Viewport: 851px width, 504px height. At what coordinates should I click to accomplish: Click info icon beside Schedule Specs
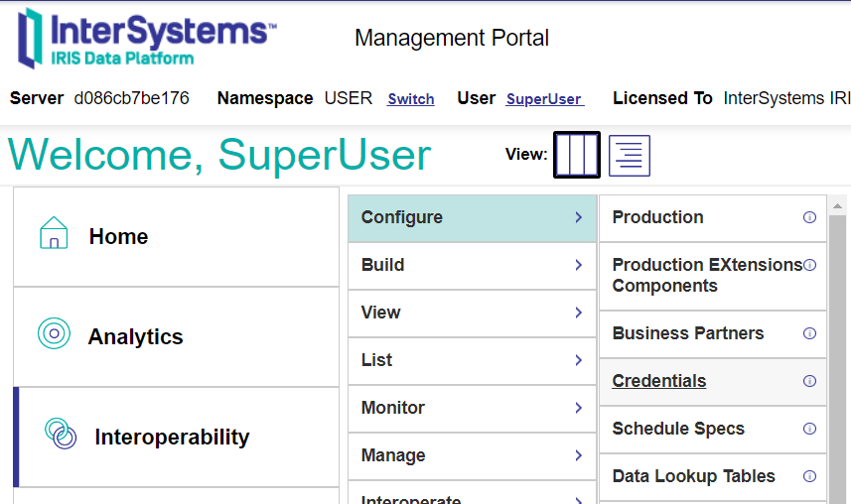(x=809, y=429)
